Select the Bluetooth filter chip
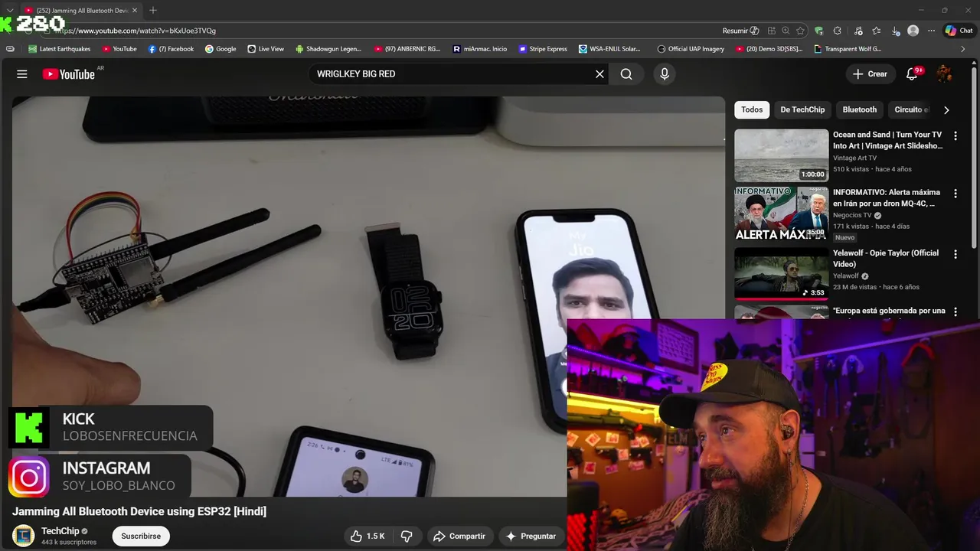The width and height of the screenshot is (980, 551). (x=859, y=109)
